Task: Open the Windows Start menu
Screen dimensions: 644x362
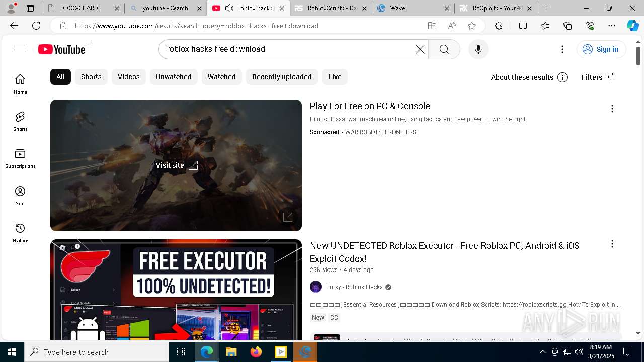Action: pyautogui.click(x=12, y=352)
